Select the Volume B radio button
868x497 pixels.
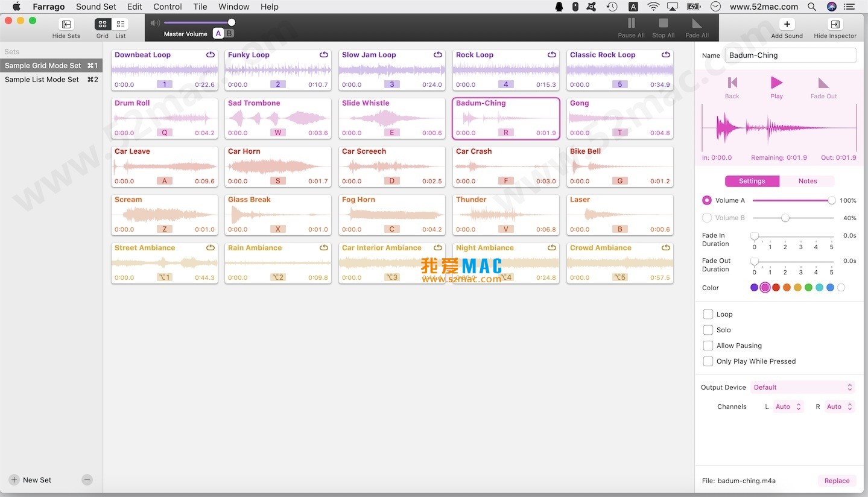(x=707, y=218)
